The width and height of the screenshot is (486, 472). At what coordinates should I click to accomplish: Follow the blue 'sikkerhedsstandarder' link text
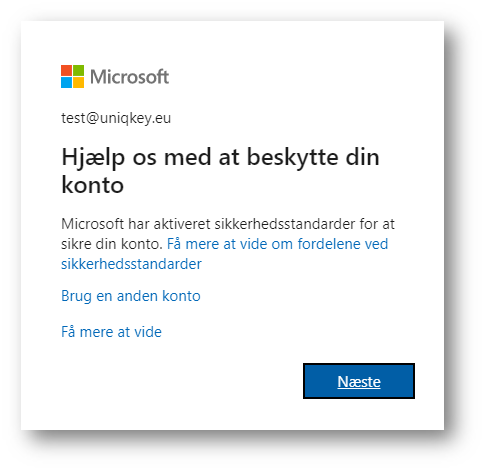click(x=131, y=264)
